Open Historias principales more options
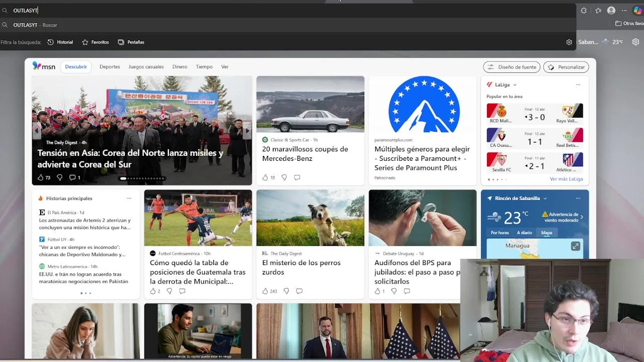644x362 pixels. pyautogui.click(x=129, y=198)
